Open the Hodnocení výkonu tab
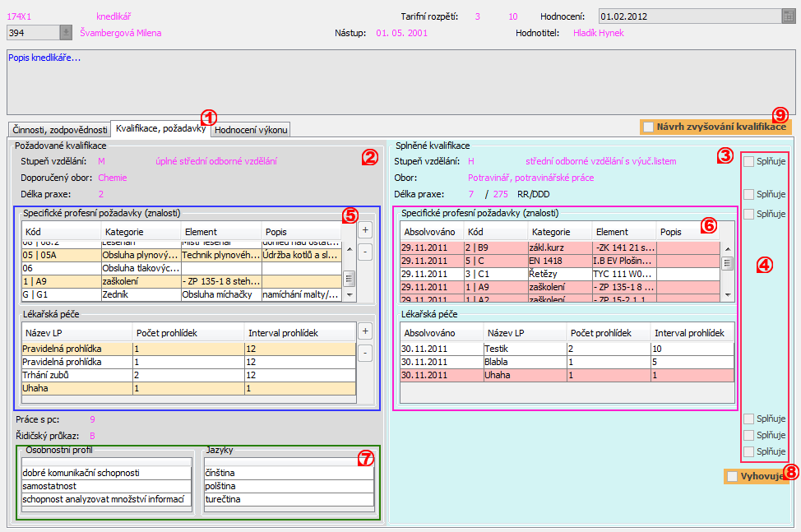This screenshot has height=532, width=801. [251, 130]
